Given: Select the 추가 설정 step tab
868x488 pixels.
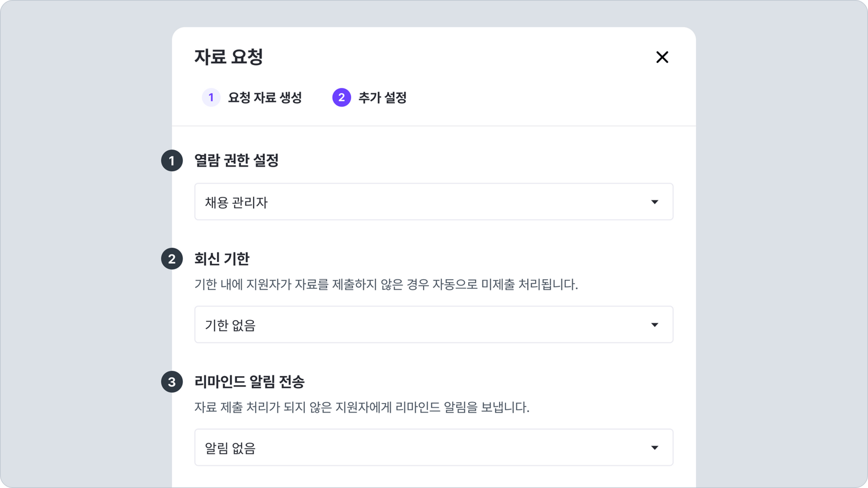Looking at the screenshot, I should click(382, 98).
